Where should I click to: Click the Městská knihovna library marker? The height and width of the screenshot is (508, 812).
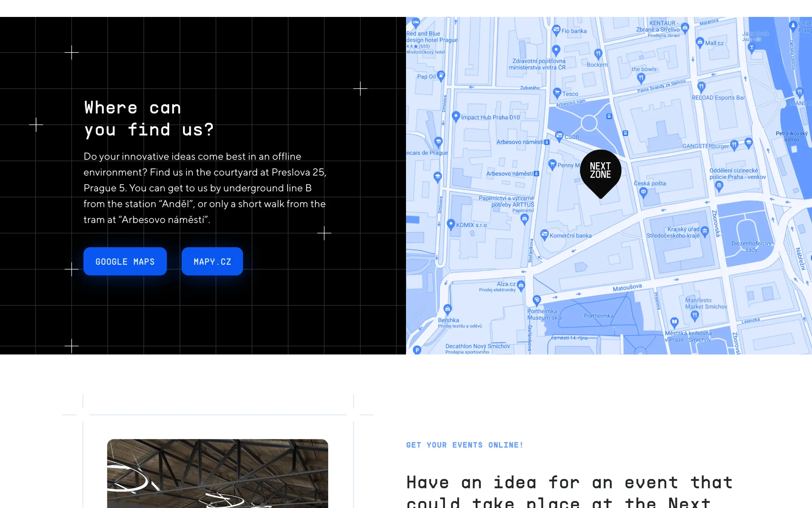[674, 323]
